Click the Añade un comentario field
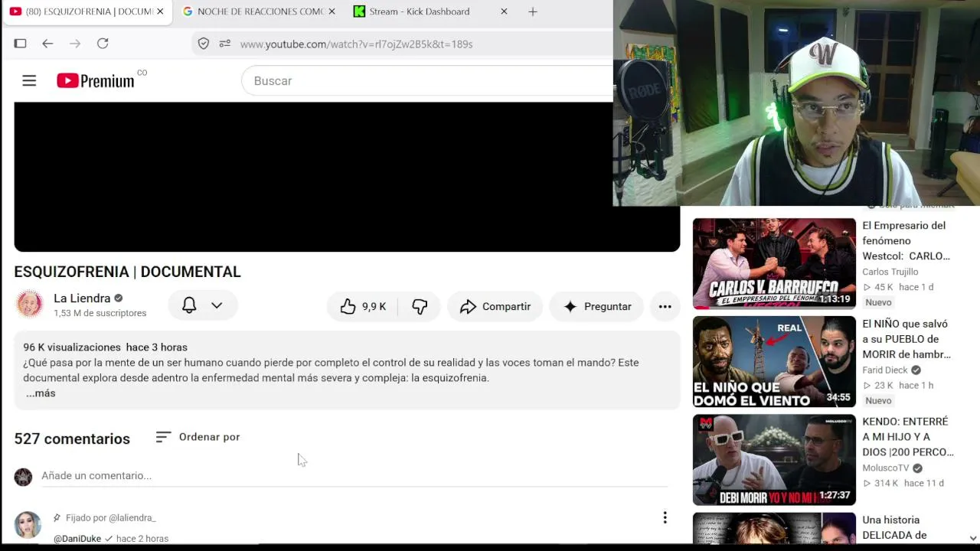 point(354,476)
